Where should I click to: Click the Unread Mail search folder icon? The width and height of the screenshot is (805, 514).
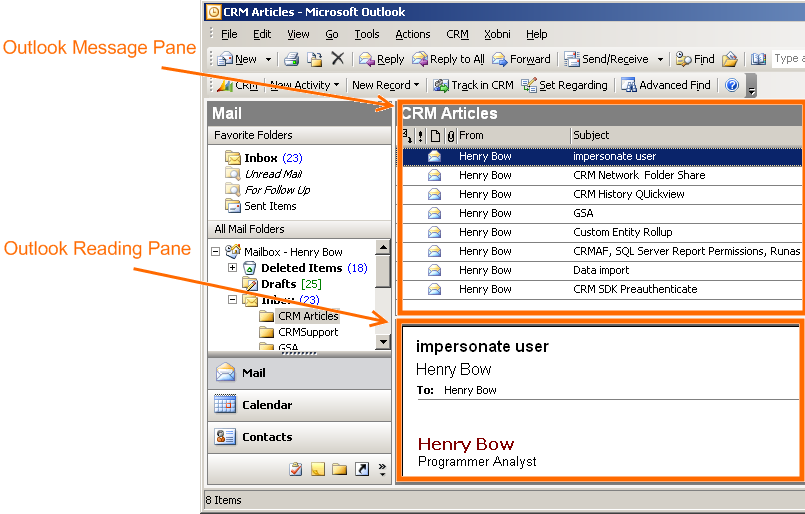[233, 174]
